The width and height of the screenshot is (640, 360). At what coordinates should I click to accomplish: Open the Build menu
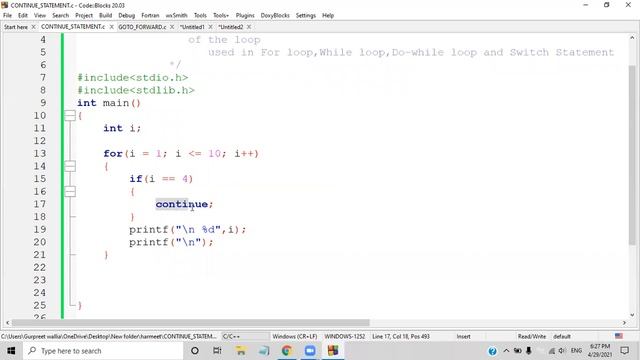point(106,15)
